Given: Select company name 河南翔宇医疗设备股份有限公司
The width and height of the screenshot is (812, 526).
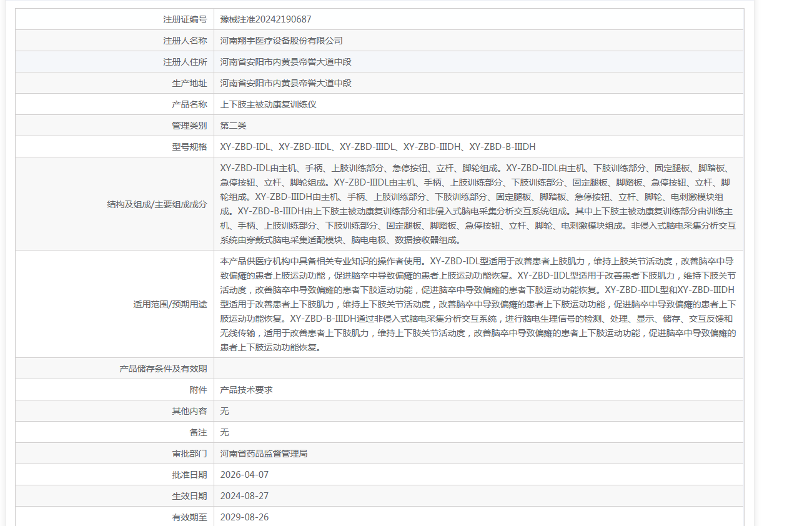Looking at the screenshot, I should pos(282,41).
